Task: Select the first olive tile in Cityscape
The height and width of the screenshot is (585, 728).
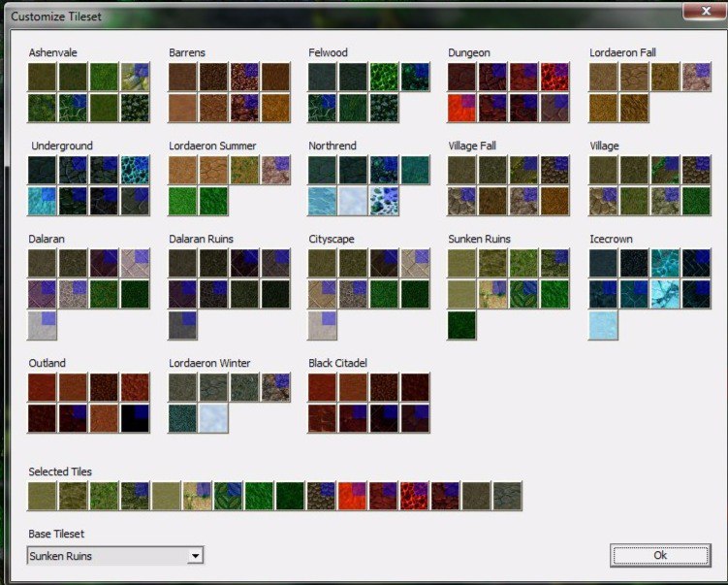Action: 322,263
